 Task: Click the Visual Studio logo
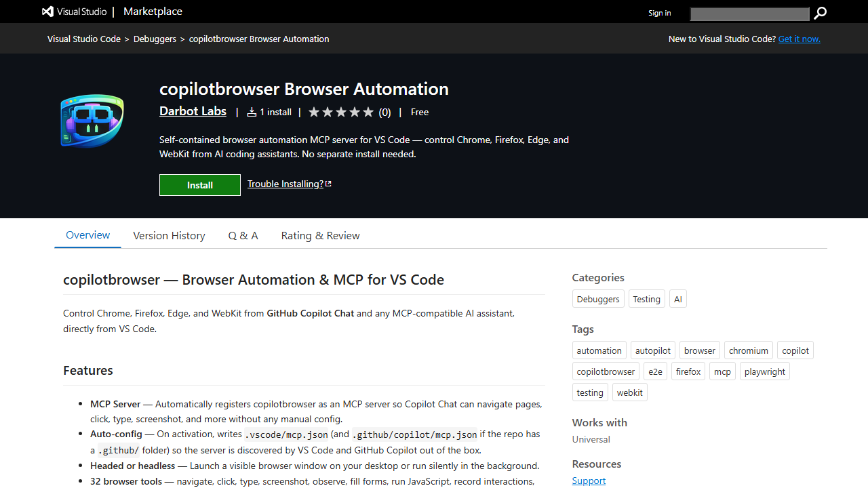tap(73, 12)
